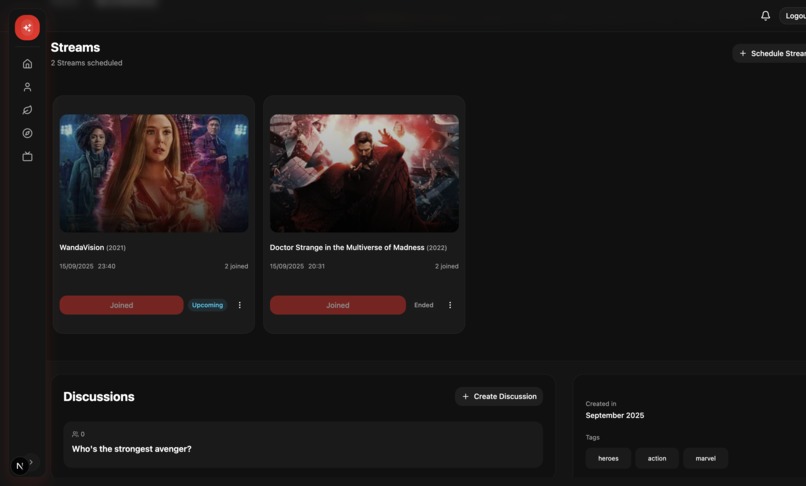Viewport: 806px width, 486px height.
Task: Expand the sidebar with the chevron arrow
Action: (x=31, y=462)
